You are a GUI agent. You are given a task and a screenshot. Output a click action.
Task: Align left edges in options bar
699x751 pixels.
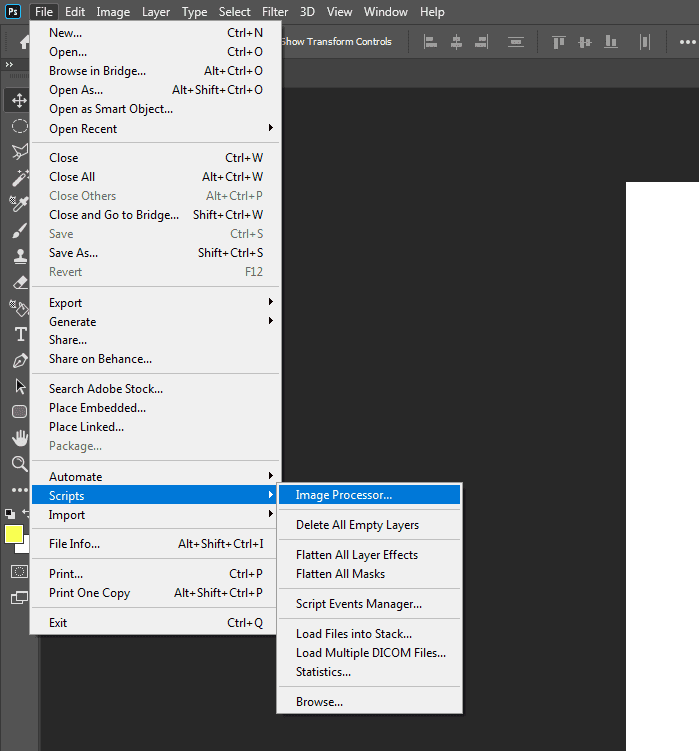pyautogui.click(x=430, y=42)
